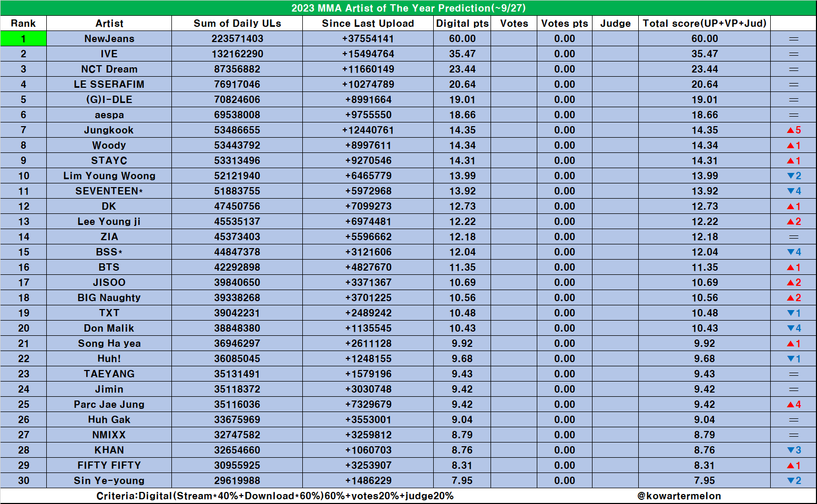Viewport: 817px width, 504px height.
Task: Click the total score 7.95 cell
Action: click(704, 480)
